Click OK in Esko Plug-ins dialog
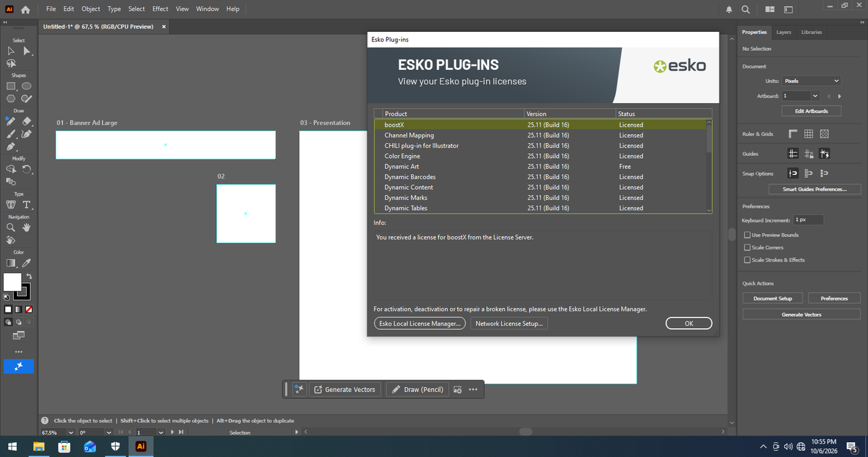The width and height of the screenshot is (868, 457). [689, 323]
